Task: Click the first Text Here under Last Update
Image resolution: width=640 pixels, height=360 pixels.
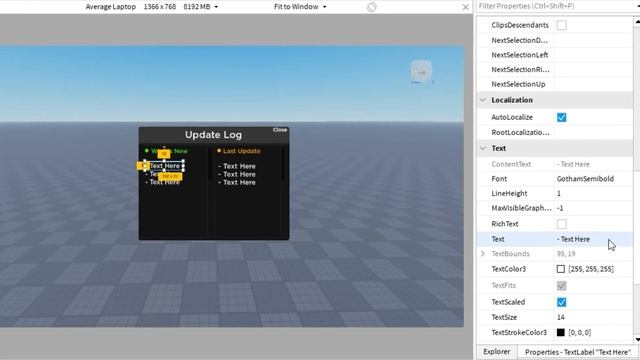Action: pyautogui.click(x=237, y=166)
